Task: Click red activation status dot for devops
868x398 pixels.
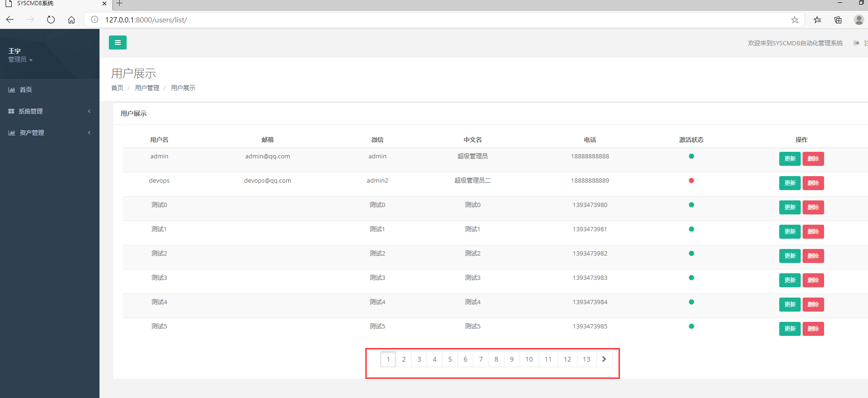Action: (x=691, y=181)
